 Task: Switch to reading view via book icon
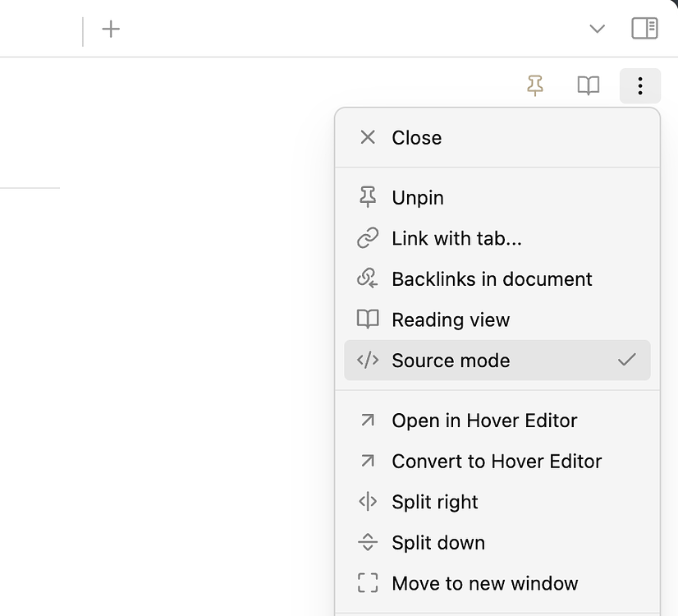pos(589,85)
